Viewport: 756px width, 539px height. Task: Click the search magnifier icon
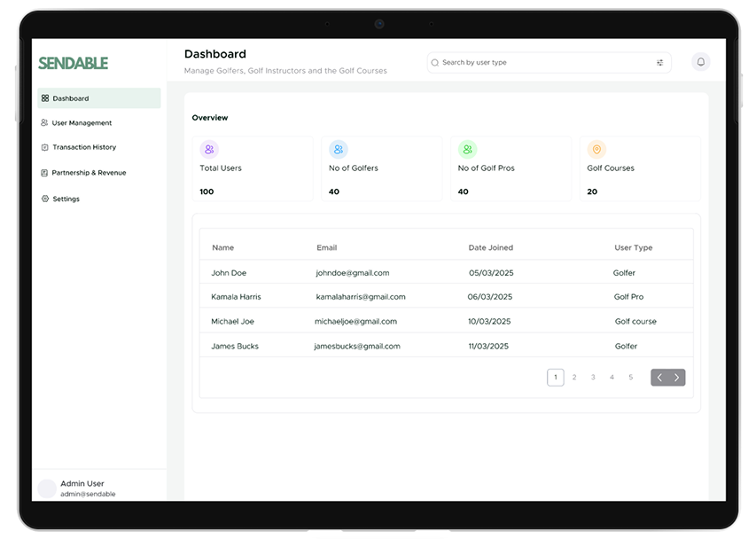435,62
